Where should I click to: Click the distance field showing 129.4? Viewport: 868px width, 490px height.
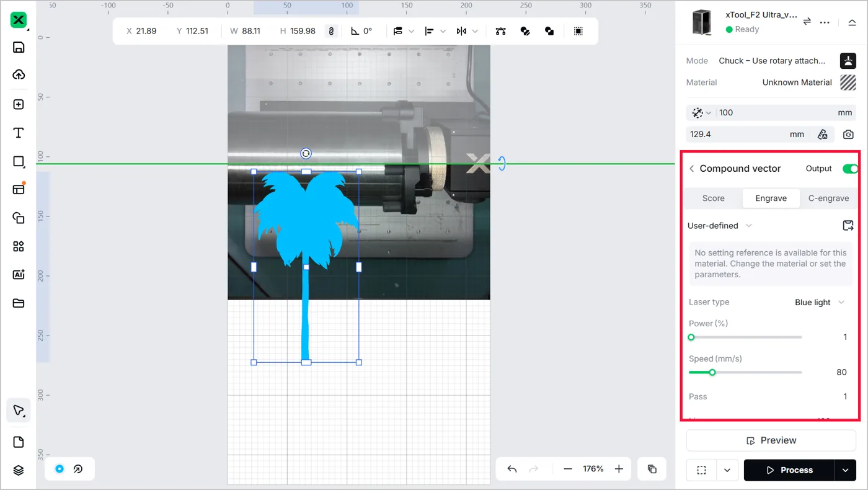pos(748,134)
